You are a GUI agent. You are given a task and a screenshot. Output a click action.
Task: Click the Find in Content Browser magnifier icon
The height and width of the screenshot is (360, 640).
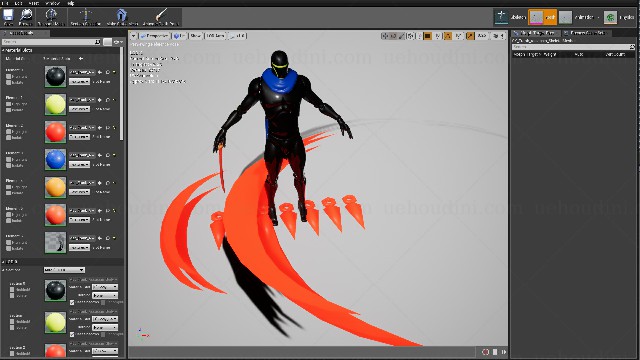[26, 16]
